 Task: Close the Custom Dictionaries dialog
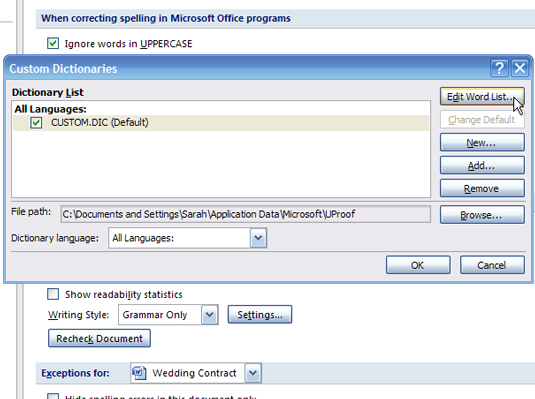[520, 68]
